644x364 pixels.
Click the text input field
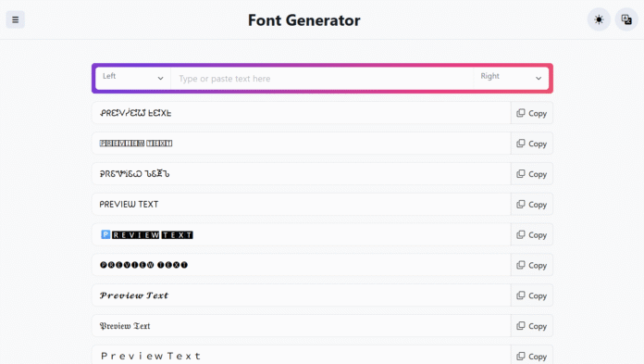(x=322, y=78)
